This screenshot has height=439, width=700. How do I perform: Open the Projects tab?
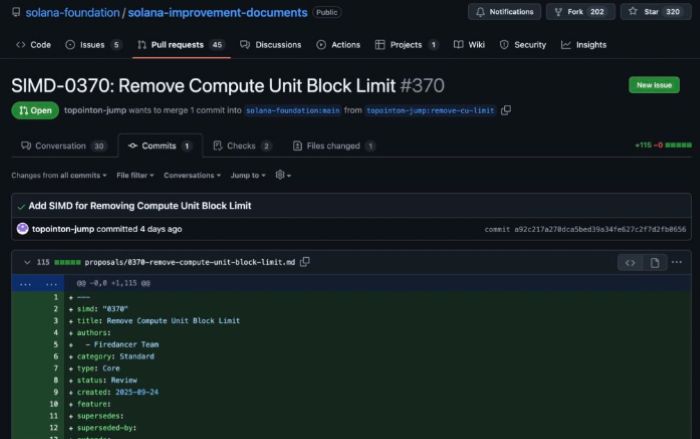coord(406,45)
